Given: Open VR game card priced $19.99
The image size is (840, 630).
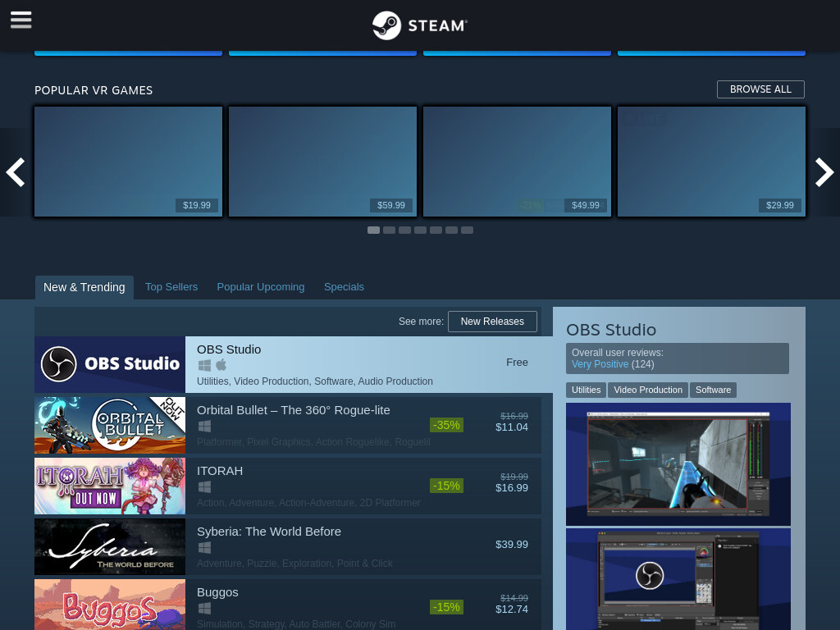Looking at the screenshot, I should coord(128,162).
